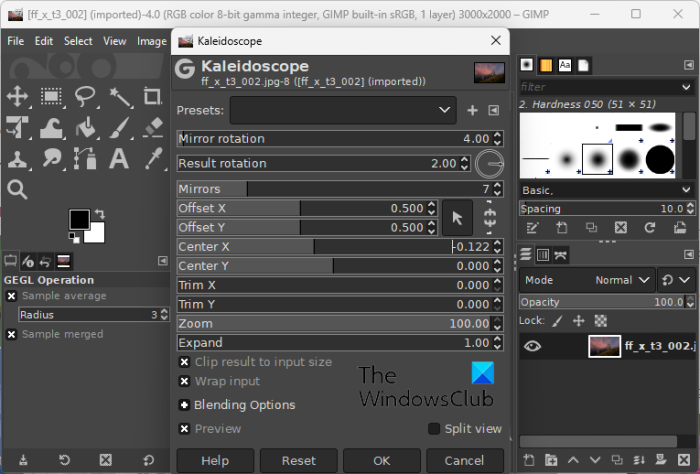Click the Cancel button

464,461
